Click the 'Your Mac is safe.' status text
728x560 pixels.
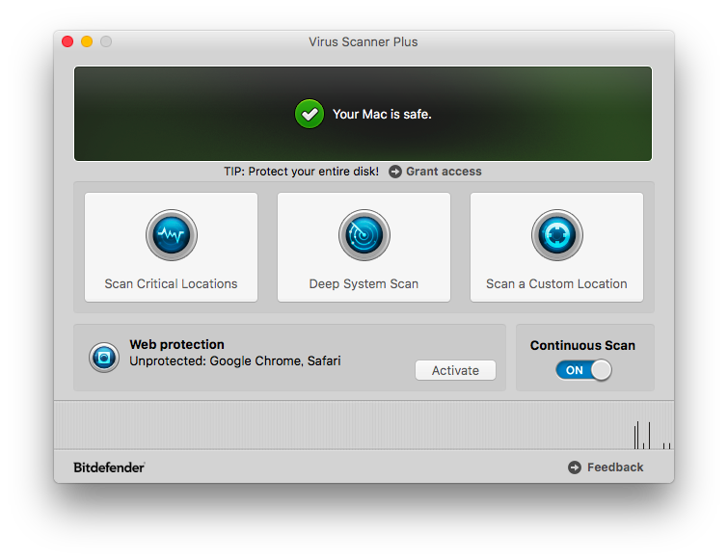click(382, 114)
